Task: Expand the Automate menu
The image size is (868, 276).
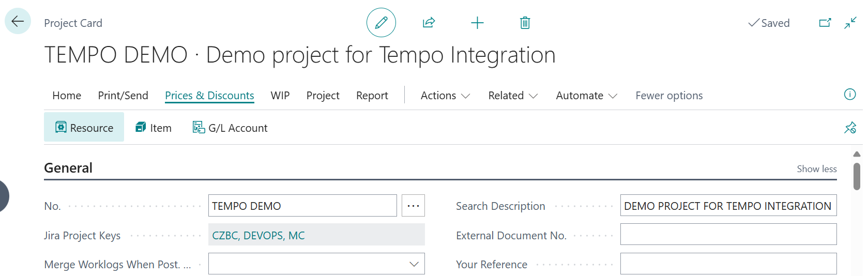Action: pyautogui.click(x=586, y=96)
